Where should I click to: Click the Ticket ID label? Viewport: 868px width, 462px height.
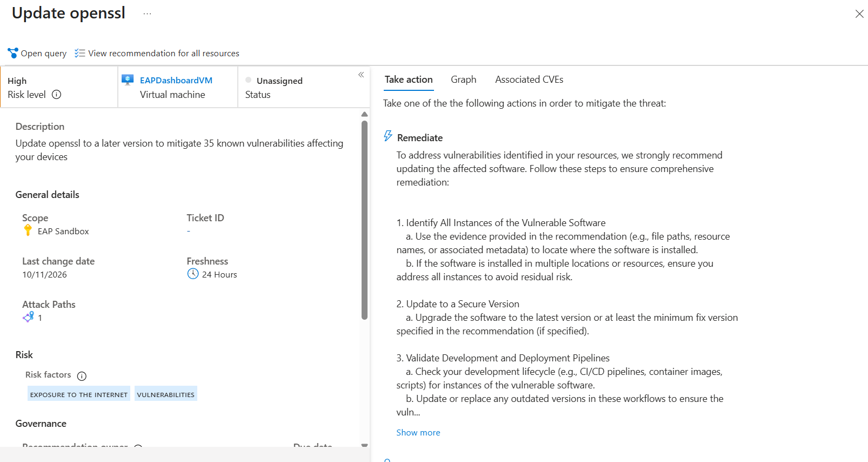[x=205, y=218]
